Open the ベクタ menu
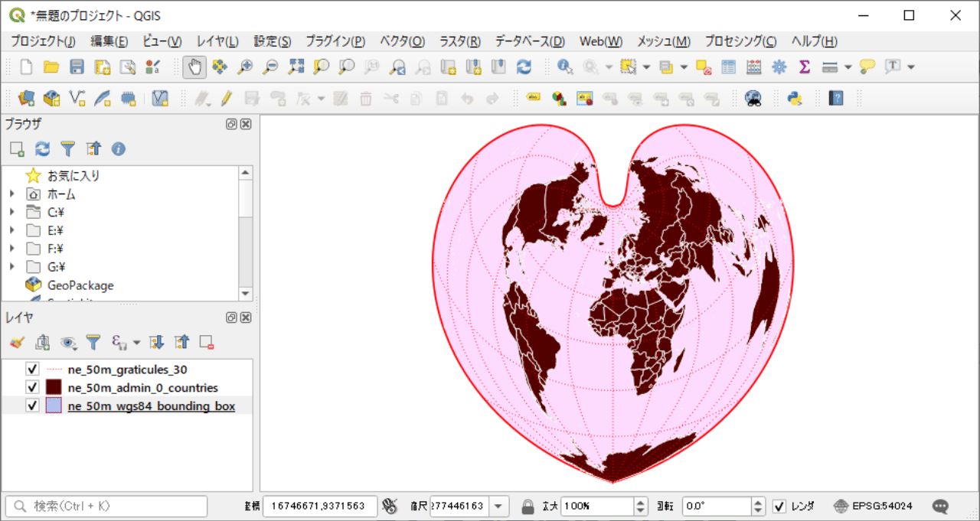The width and height of the screenshot is (980, 521). [402, 41]
